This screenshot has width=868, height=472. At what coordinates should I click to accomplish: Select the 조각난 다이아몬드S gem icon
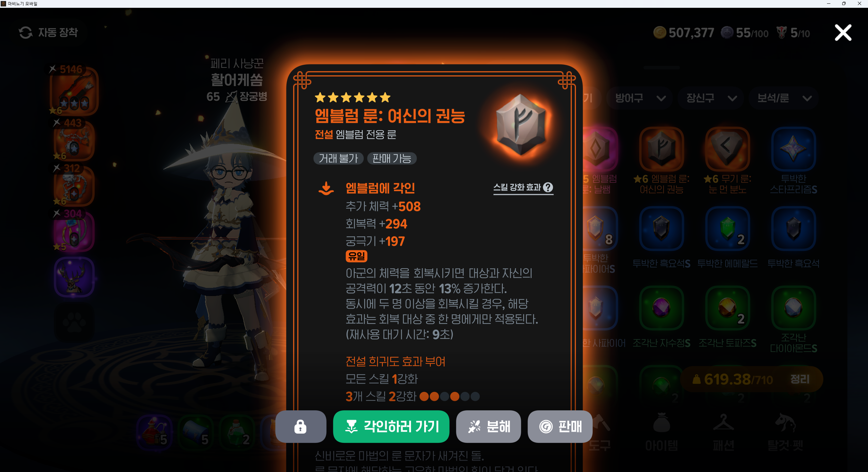point(793,308)
